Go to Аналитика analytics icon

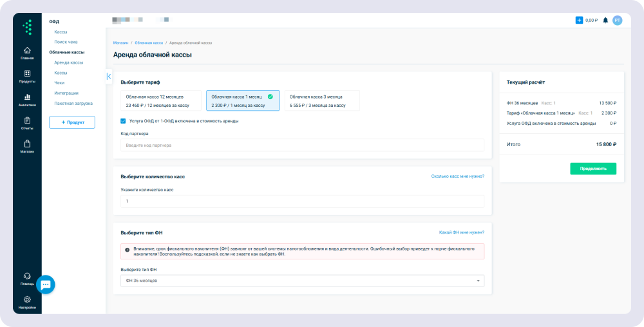click(x=27, y=98)
